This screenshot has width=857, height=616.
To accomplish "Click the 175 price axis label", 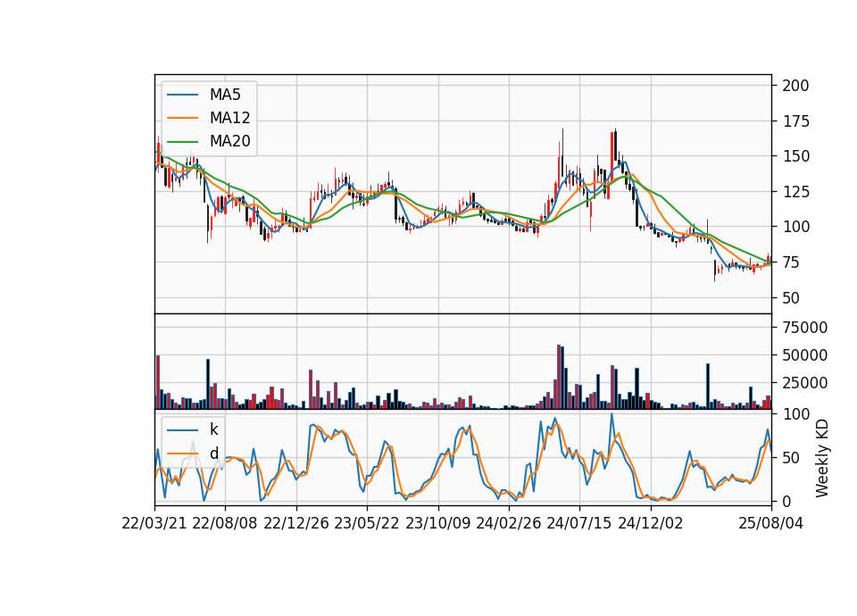I will pyautogui.click(x=795, y=121).
